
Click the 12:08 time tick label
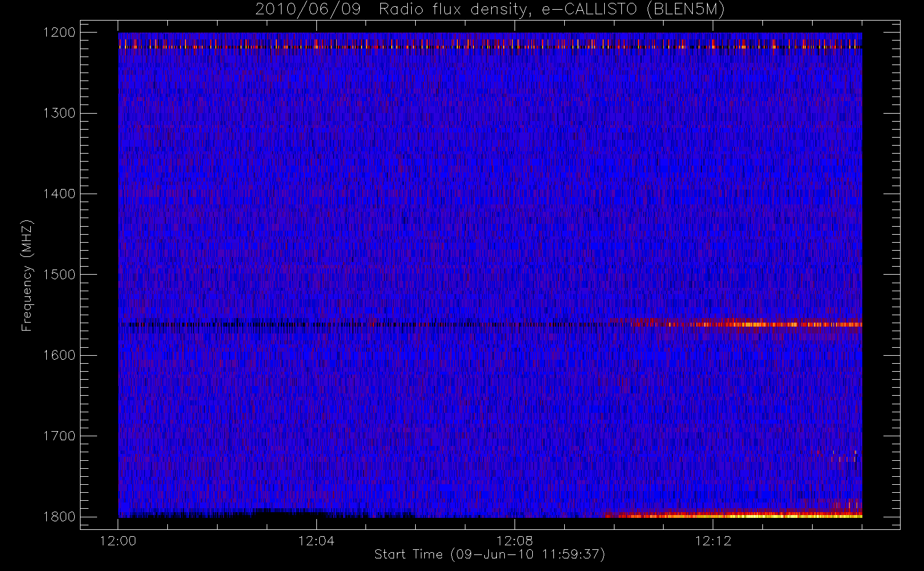point(515,541)
